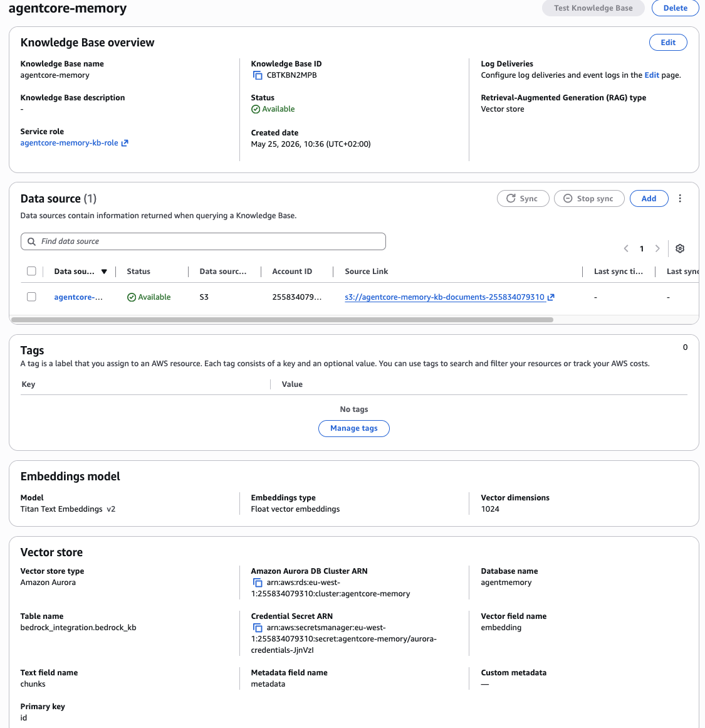Open the data source more actions menu
This screenshot has width=705, height=728.
pyautogui.click(x=680, y=198)
